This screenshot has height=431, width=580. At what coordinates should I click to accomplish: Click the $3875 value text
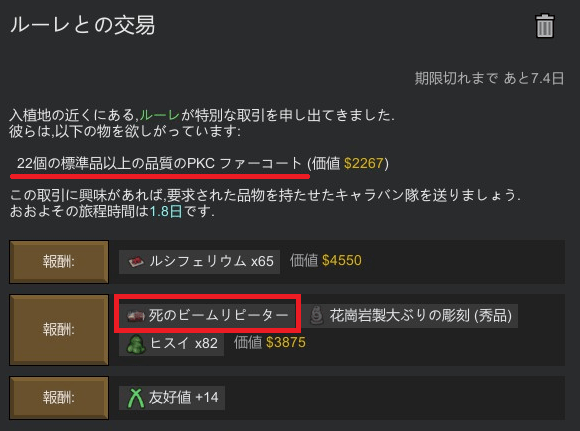tap(286, 343)
